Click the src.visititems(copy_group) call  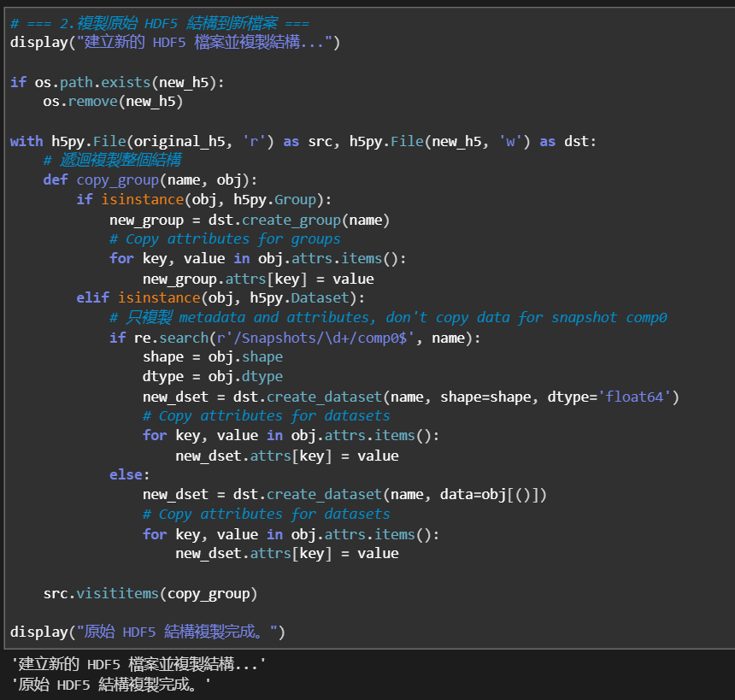point(150,593)
